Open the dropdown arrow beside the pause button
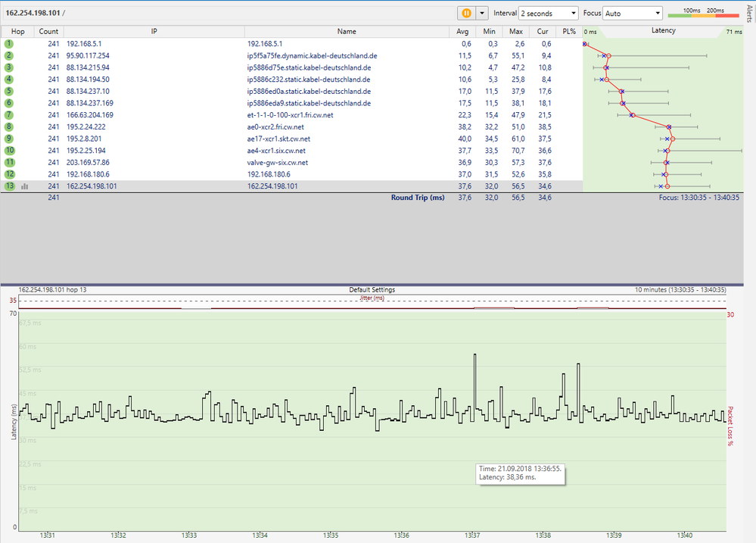 pos(481,14)
